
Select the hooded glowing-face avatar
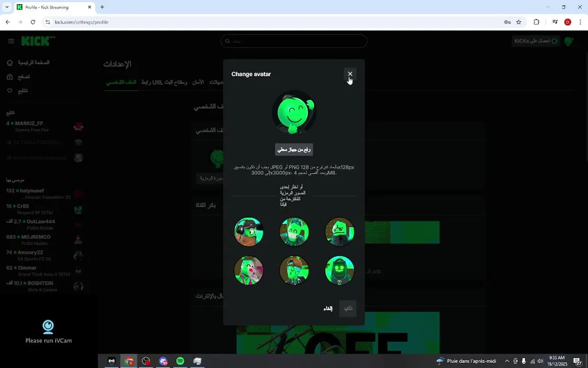tap(339, 270)
